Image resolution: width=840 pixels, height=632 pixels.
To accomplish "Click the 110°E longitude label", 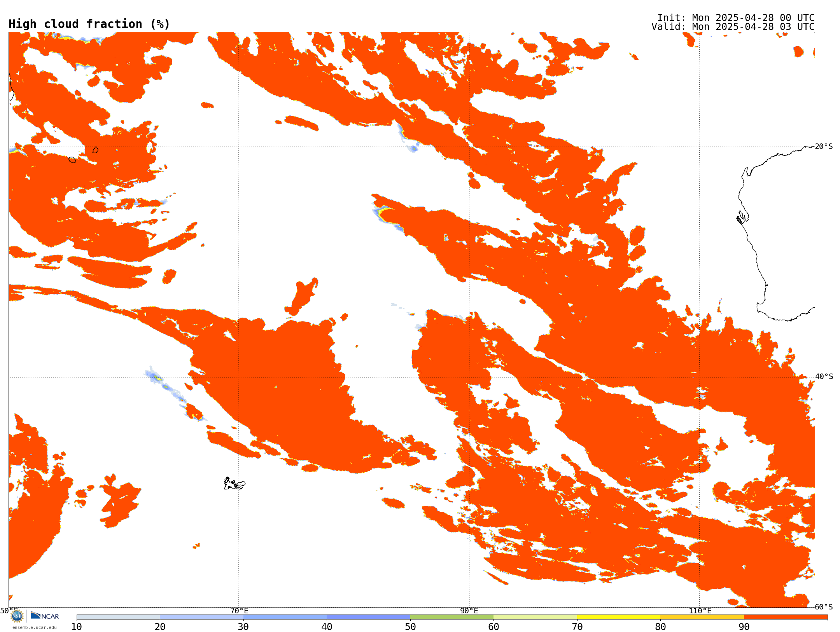I will point(700,611).
